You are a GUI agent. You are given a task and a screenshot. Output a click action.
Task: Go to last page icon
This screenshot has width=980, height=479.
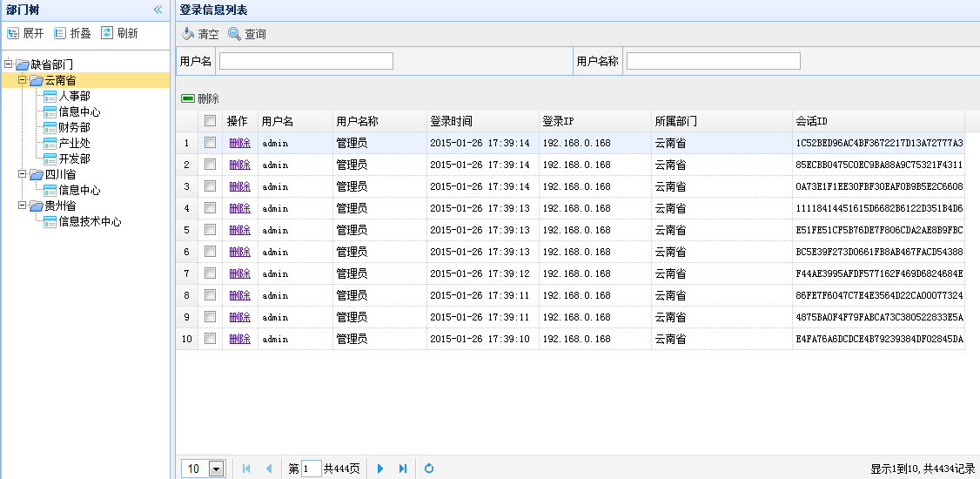pos(402,469)
